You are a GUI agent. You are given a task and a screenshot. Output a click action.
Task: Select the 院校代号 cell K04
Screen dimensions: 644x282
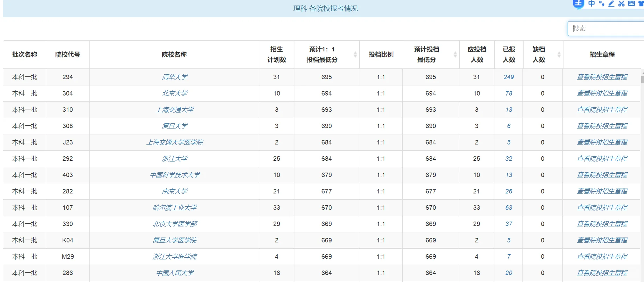click(x=68, y=240)
